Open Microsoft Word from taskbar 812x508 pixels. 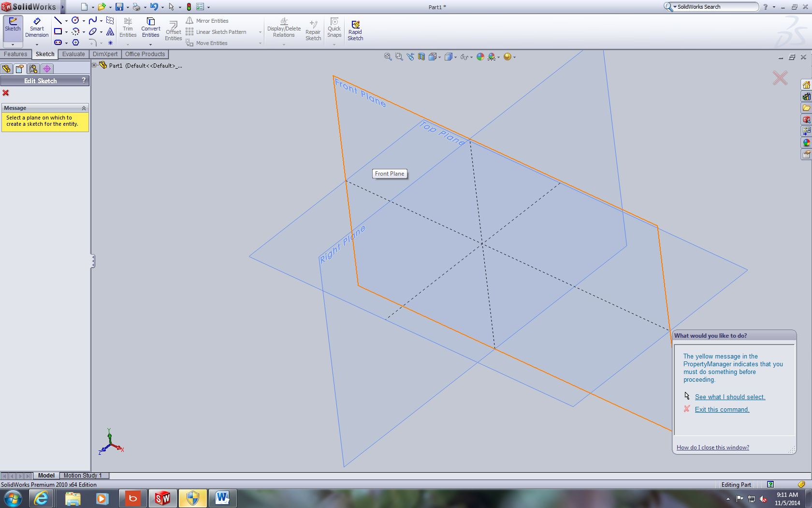click(x=222, y=498)
